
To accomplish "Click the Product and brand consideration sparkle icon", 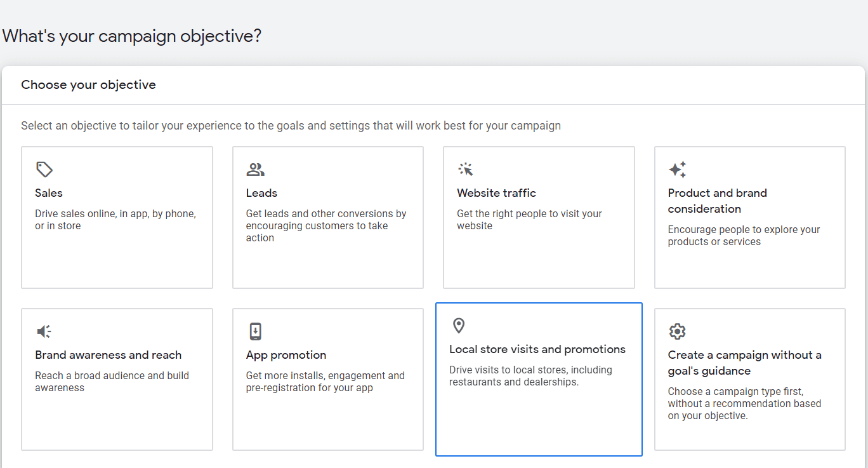I will pyautogui.click(x=677, y=170).
